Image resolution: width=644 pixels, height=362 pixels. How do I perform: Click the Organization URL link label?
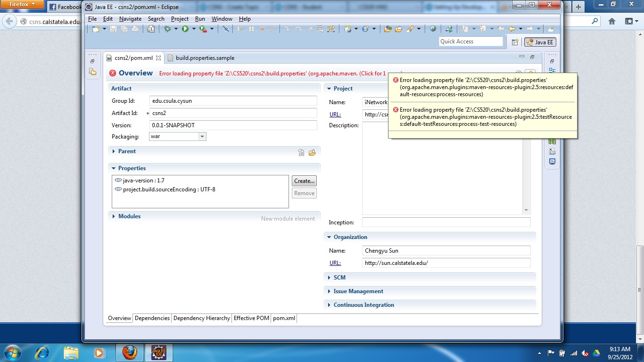tap(335, 263)
